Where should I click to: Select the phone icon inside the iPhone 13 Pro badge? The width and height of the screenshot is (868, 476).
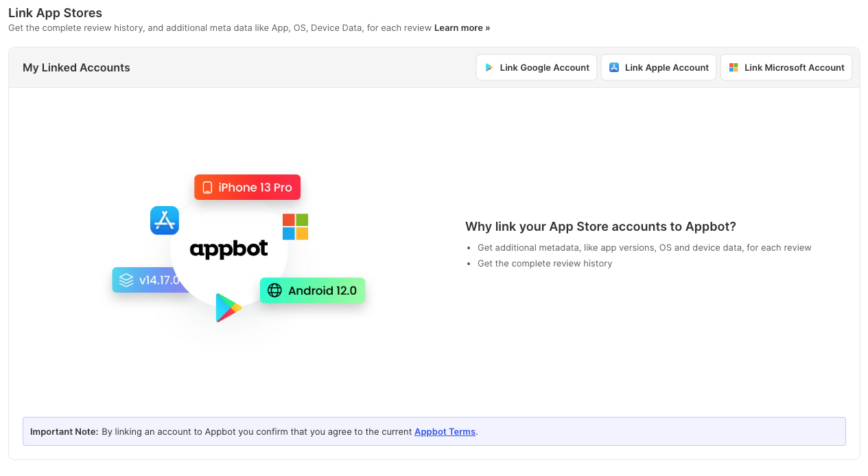coord(207,187)
